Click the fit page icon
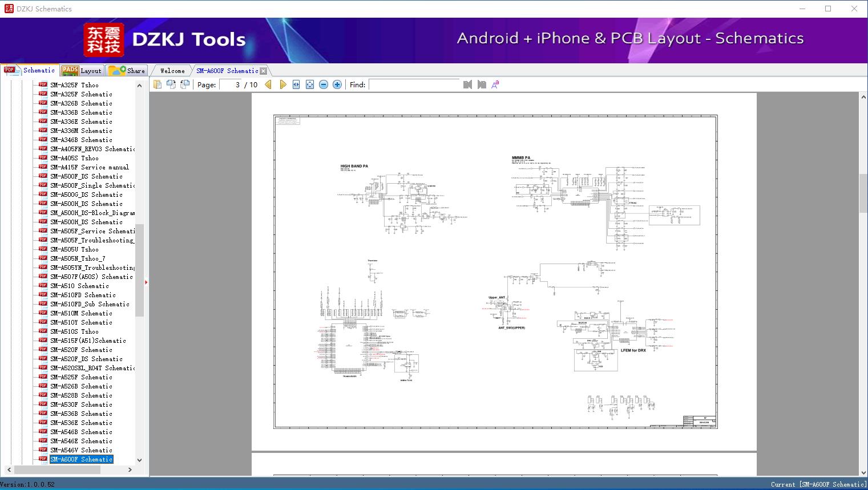This screenshot has width=868, height=490. [x=310, y=84]
